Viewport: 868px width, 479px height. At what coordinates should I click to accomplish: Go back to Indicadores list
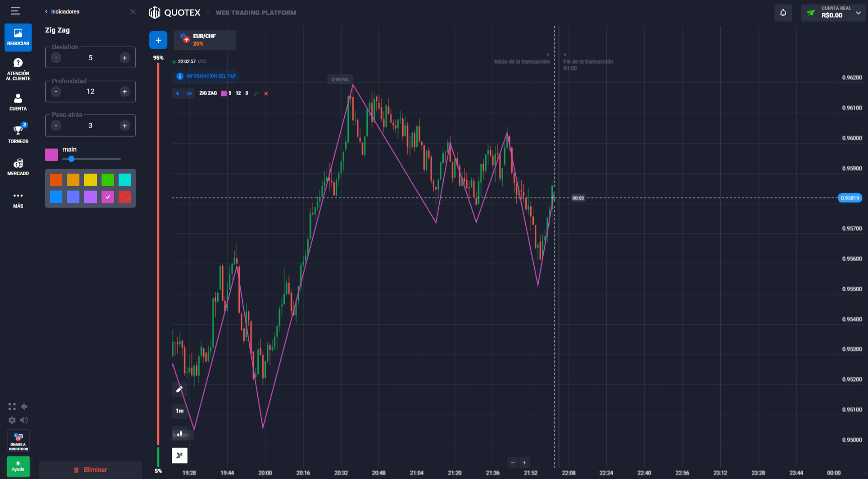[x=62, y=12]
